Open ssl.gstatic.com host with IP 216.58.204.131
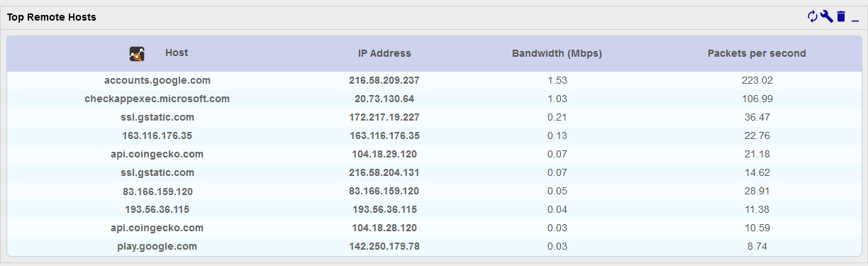Image resolution: width=868 pixels, height=266 pixels. point(157,172)
